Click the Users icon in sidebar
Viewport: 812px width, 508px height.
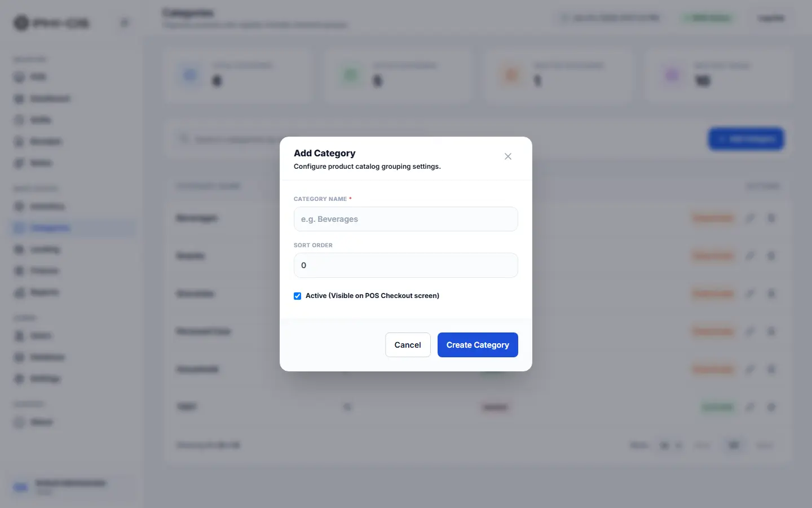click(19, 336)
